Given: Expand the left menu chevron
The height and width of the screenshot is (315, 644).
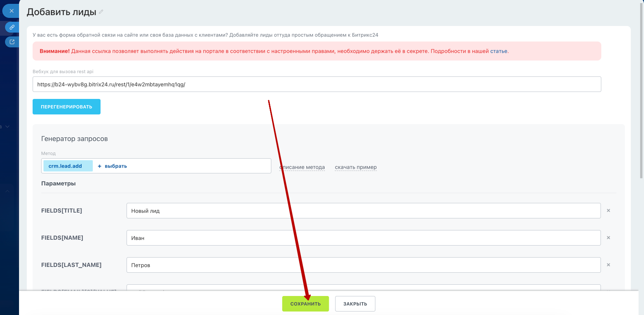Looking at the screenshot, I should [x=7, y=126].
